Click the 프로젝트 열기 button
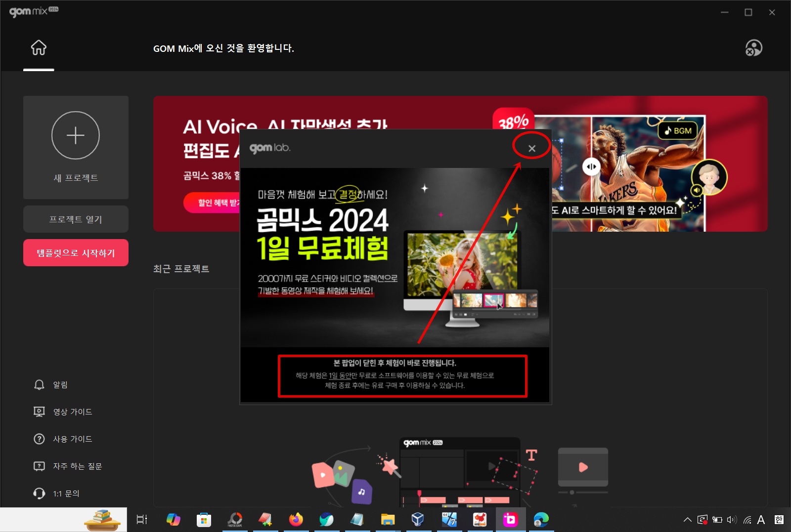The height and width of the screenshot is (532, 791). [x=76, y=219]
